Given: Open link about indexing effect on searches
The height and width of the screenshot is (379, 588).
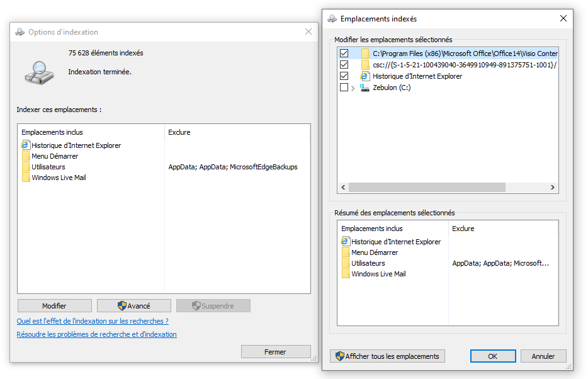Looking at the screenshot, I should pos(93,321).
